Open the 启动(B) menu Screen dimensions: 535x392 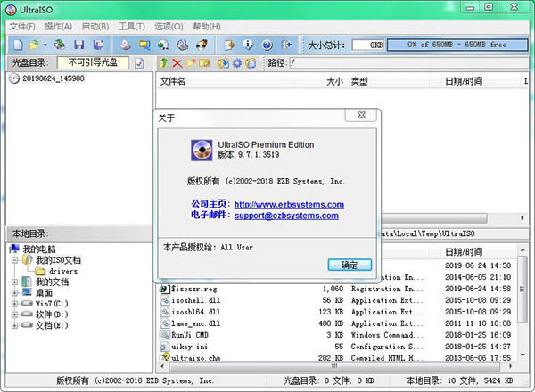coord(95,26)
